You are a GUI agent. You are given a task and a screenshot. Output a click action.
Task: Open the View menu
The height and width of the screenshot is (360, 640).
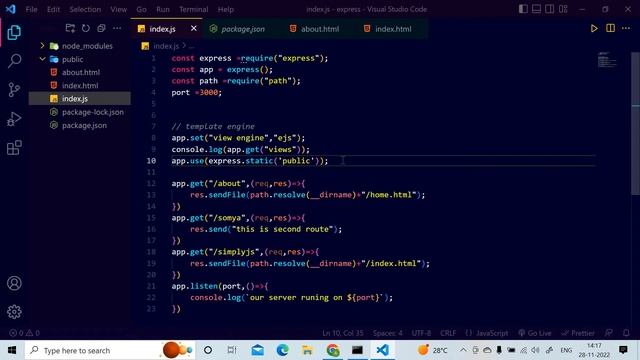pyautogui.click(x=118, y=9)
